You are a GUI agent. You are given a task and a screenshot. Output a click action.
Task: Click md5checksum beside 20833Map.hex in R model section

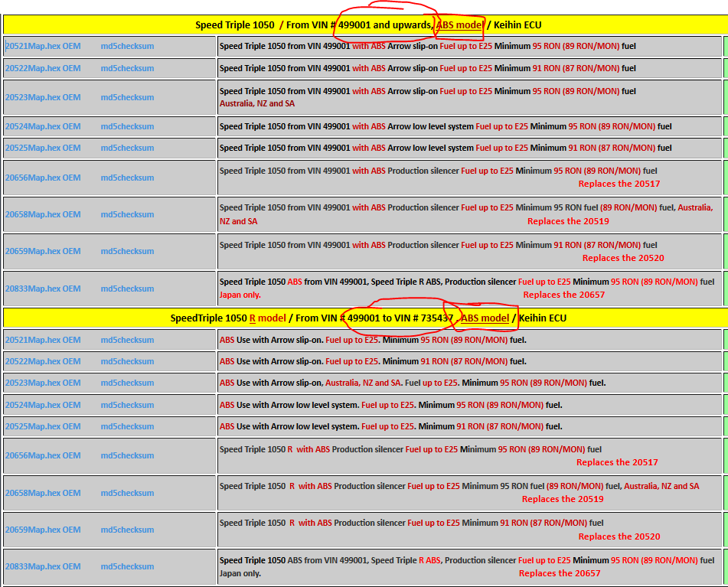point(127,566)
